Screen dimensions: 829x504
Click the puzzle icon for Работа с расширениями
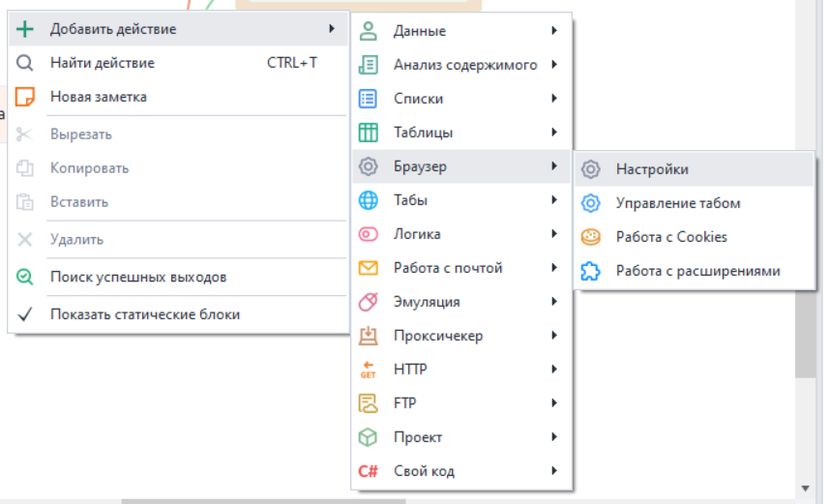pos(590,271)
